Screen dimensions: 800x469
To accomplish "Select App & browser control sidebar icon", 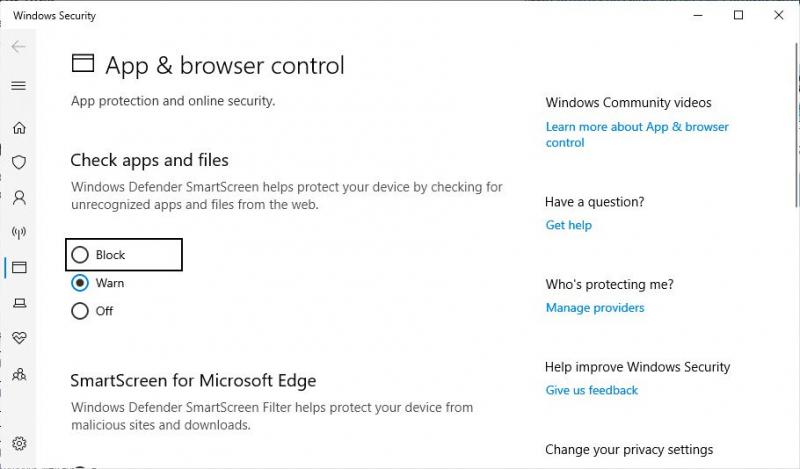I will click(x=18, y=268).
